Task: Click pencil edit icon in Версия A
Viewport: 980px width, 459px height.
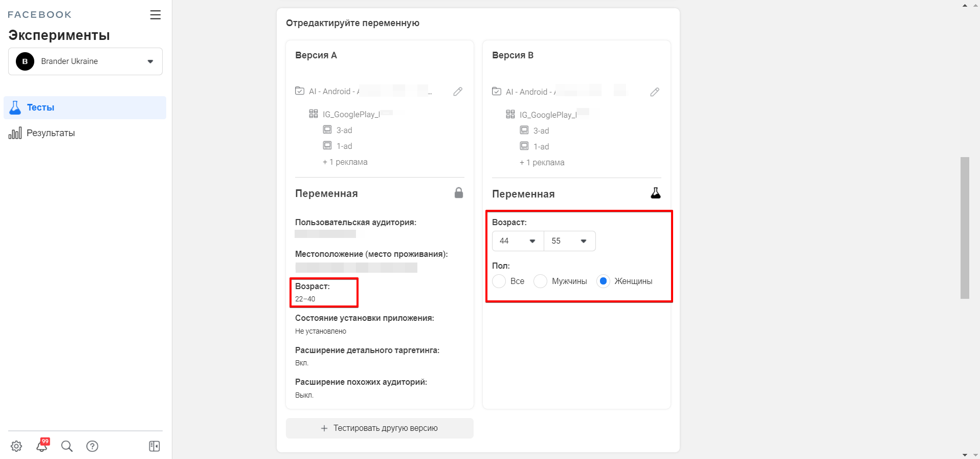Action: click(458, 92)
